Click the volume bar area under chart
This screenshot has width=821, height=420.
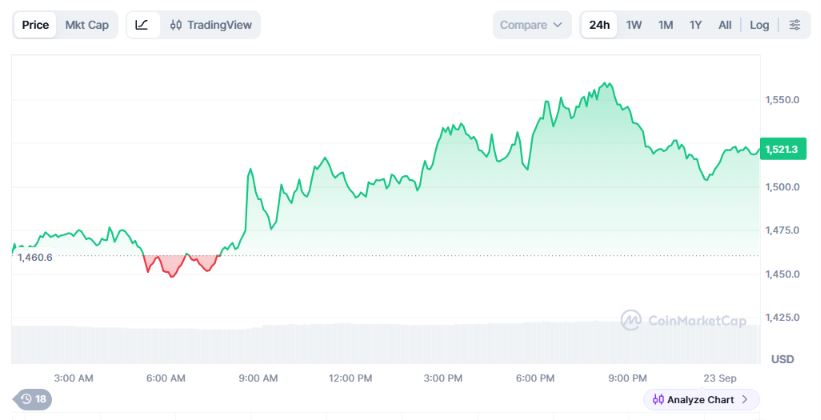pyautogui.click(x=385, y=344)
